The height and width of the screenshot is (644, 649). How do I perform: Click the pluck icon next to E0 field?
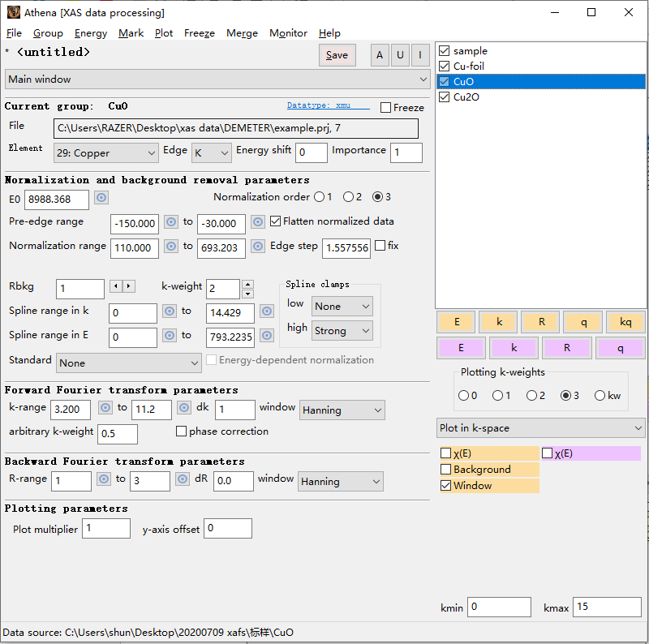point(101,198)
